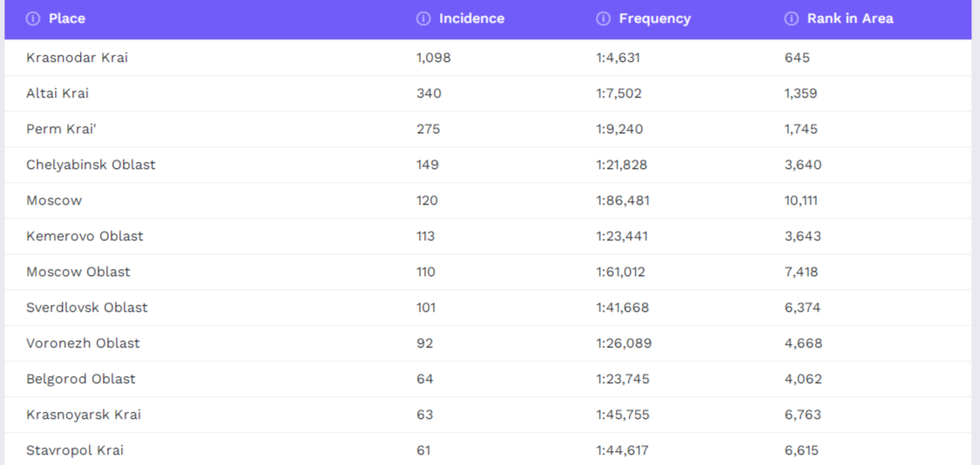
Task: Click the info icon beside Rank in Area
Action: point(791,18)
